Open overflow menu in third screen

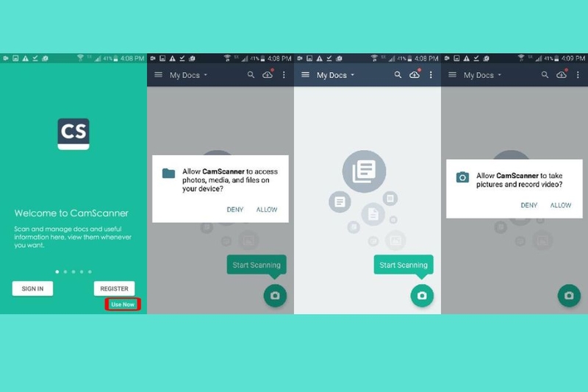point(431,75)
